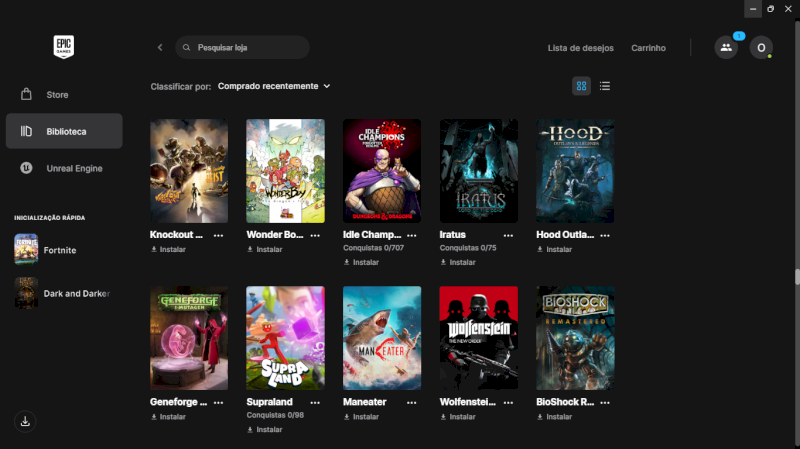Open the Maneater cover art
800x449 pixels.
click(x=382, y=338)
